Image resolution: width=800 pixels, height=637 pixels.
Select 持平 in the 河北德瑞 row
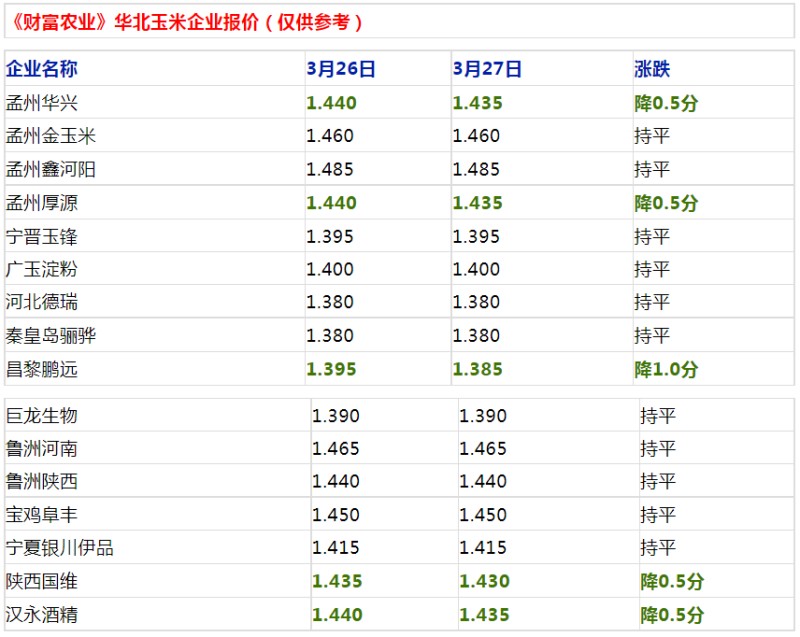pos(652,302)
